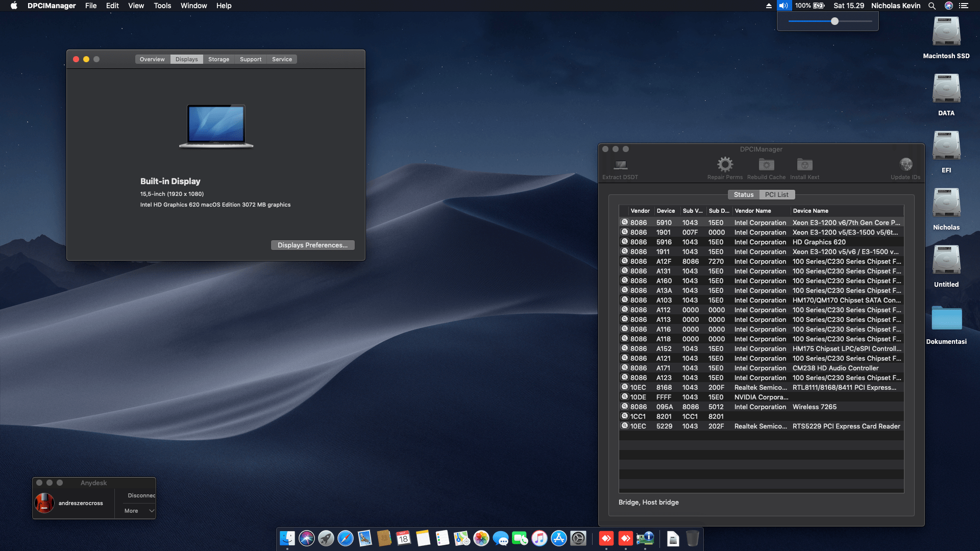Click the Rebuild Cache icon
This screenshot has height=551, width=980.
coord(766,167)
